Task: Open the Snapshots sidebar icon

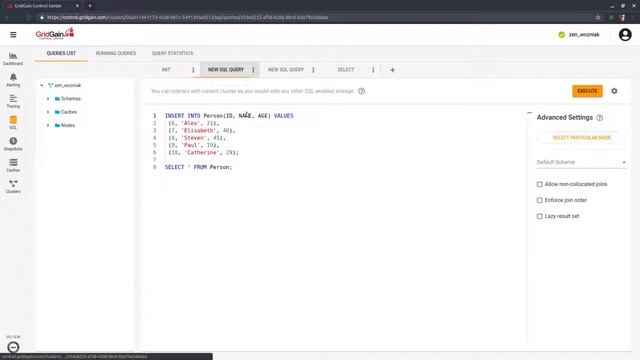Action: [x=13, y=144]
